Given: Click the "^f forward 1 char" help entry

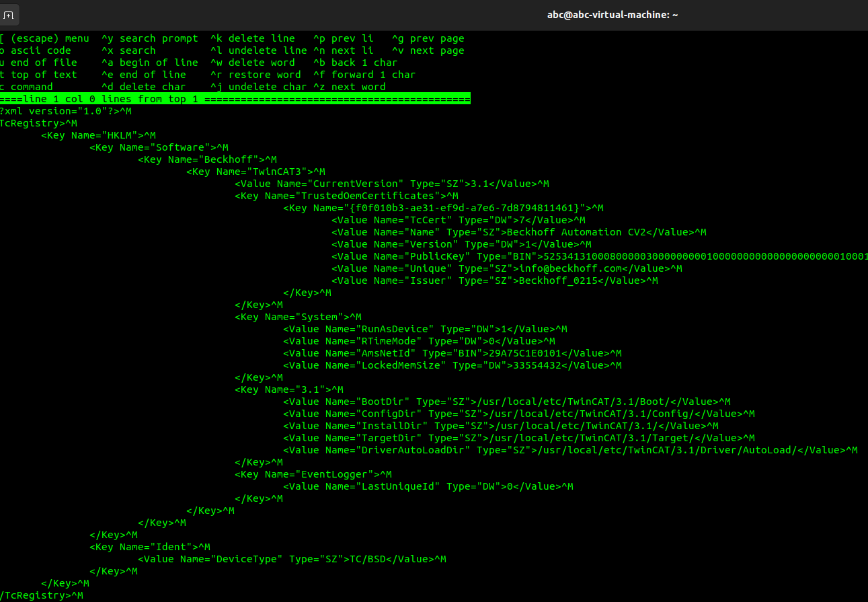Looking at the screenshot, I should [364, 75].
